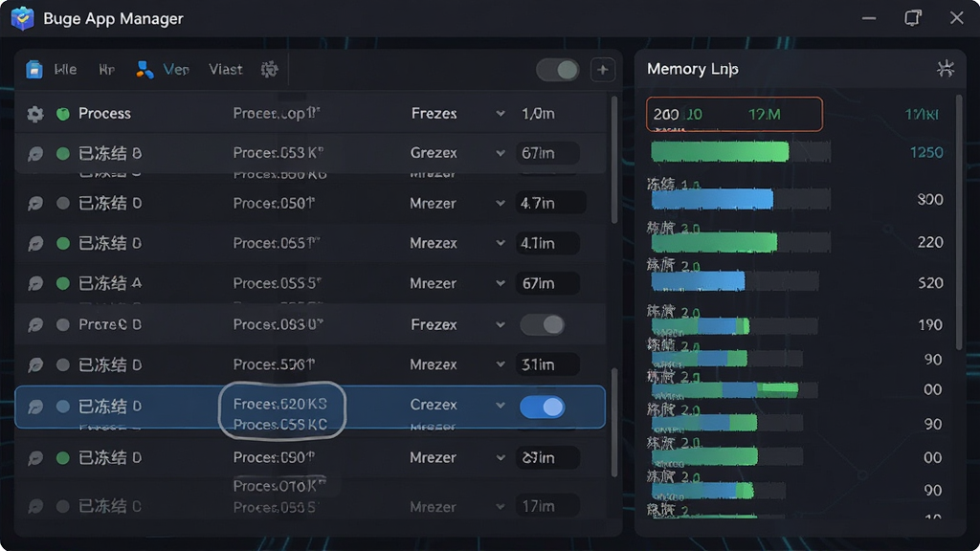Image resolution: width=980 pixels, height=551 pixels.
Task: Click the 4.7in time pill
Action: click(x=550, y=203)
